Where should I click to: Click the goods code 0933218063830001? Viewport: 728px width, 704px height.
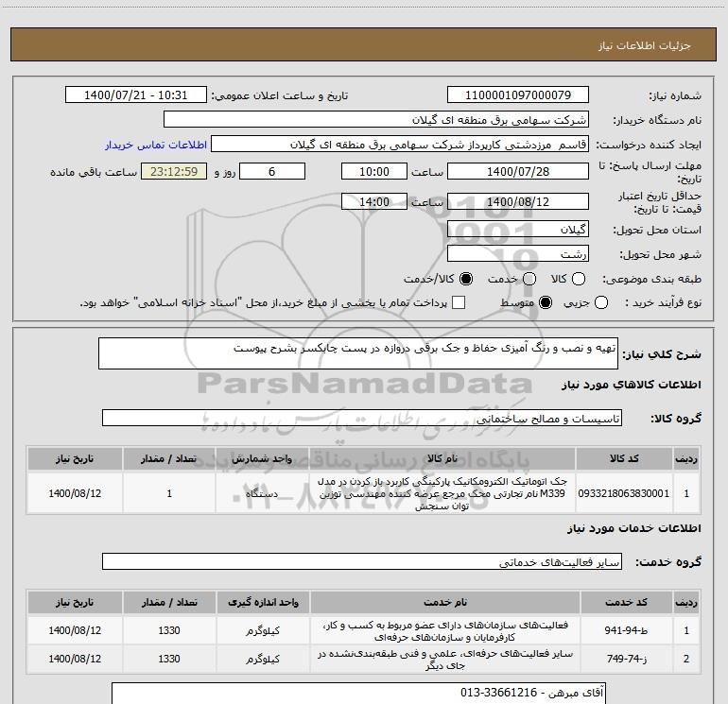(624, 493)
